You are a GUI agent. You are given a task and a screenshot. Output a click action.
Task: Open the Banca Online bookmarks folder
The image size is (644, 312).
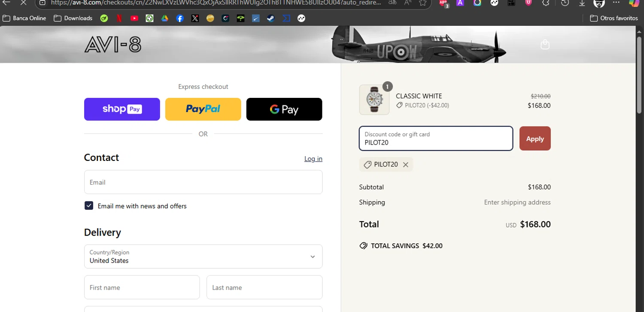point(24,18)
